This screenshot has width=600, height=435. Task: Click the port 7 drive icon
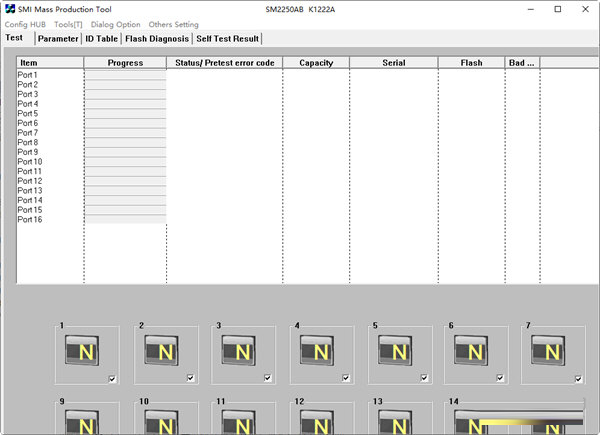tap(552, 350)
